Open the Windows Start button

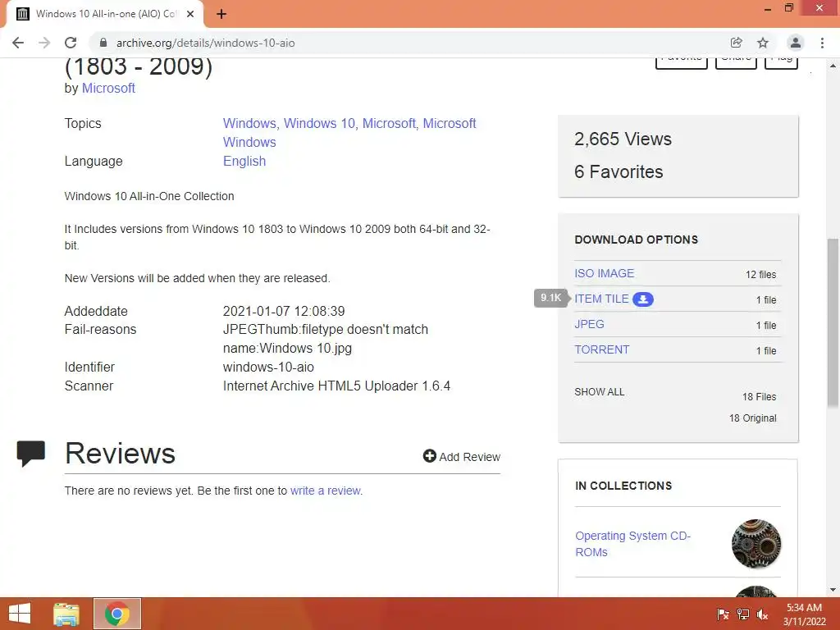tap(20, 614)
